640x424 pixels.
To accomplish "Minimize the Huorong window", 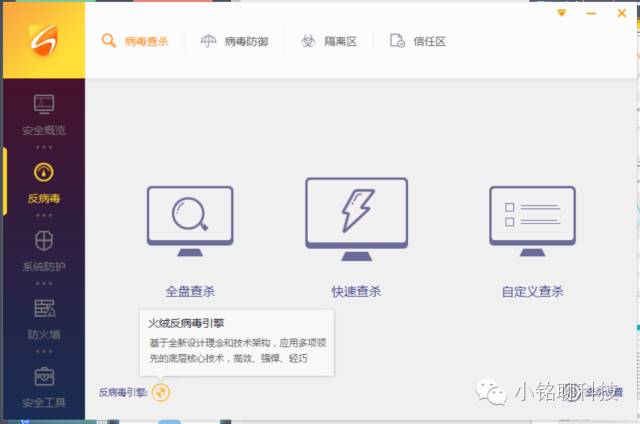I will pos(591,13).
